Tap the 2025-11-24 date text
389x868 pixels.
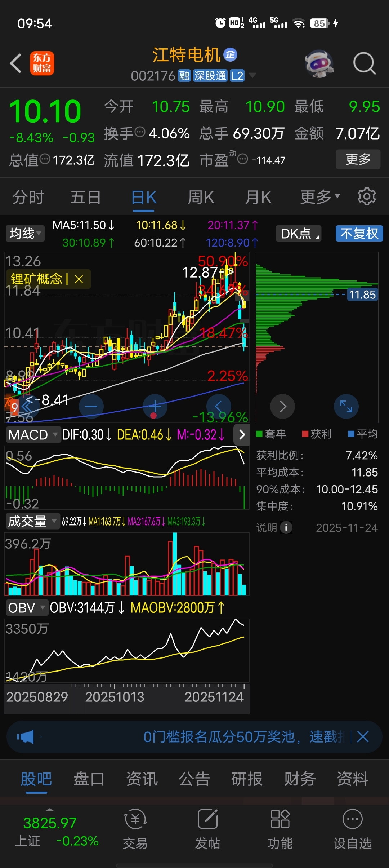[x=347, y=528]
